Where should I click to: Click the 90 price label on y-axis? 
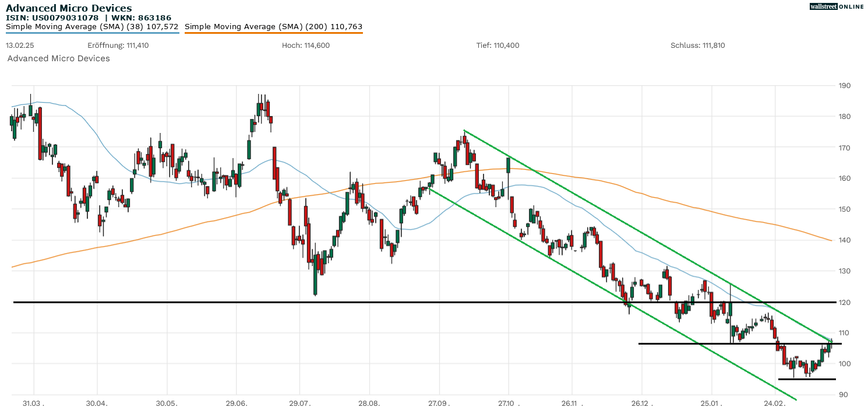(x=842, y=395)
